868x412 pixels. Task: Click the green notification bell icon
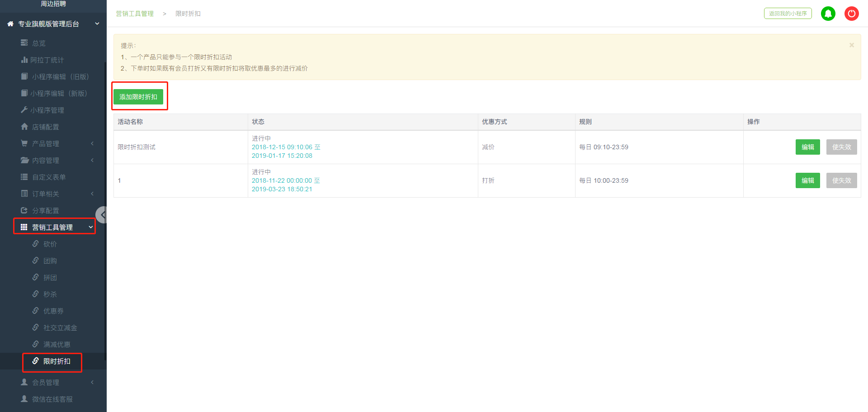tap(828, 14)
